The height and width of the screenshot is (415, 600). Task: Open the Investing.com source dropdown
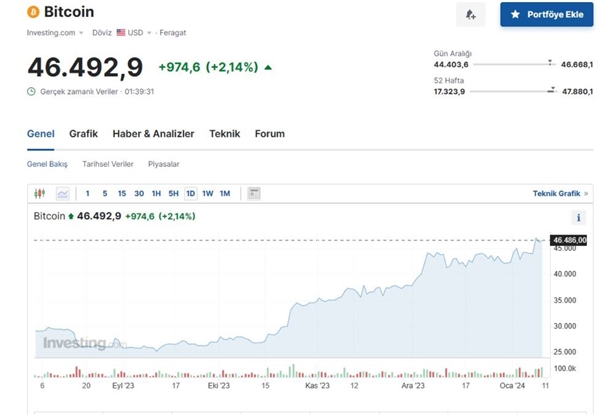coord(55,33)
